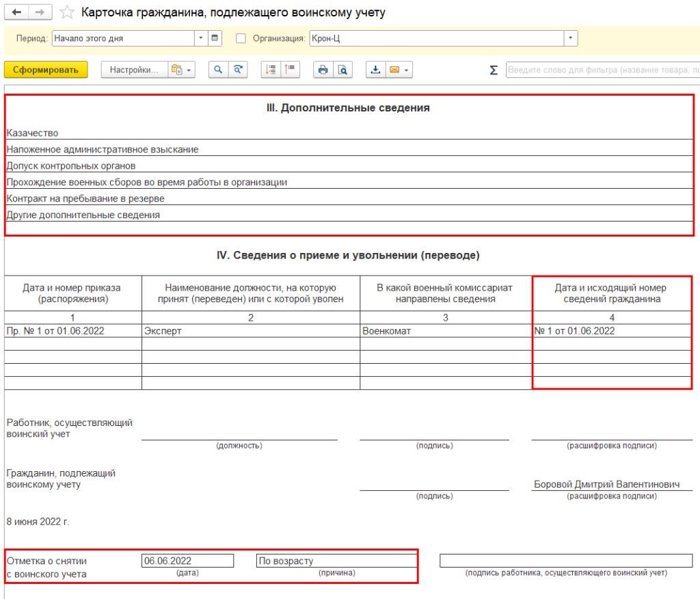Image resolution: width=700 pixels, height=599 pixels.
Task: Click 'Работник, осуществляющий воинский учет' label
Action: click(x=69, y=428)
